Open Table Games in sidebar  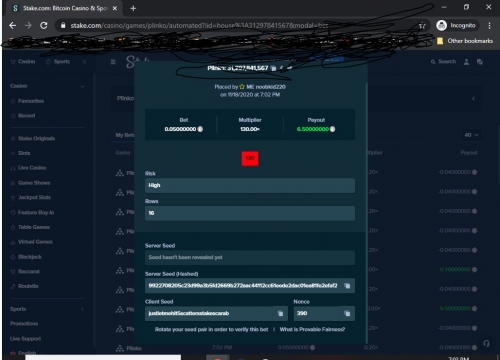pyautogui.click(x=30, y=227)
